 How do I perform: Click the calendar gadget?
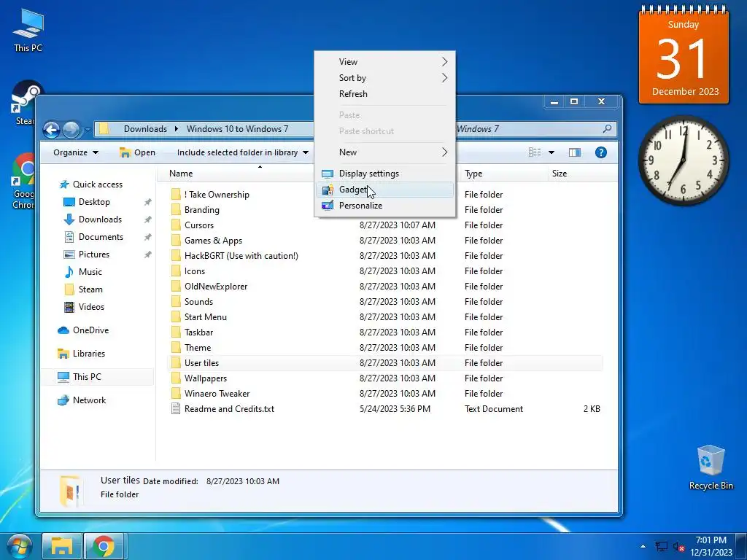tap(684, 55)
